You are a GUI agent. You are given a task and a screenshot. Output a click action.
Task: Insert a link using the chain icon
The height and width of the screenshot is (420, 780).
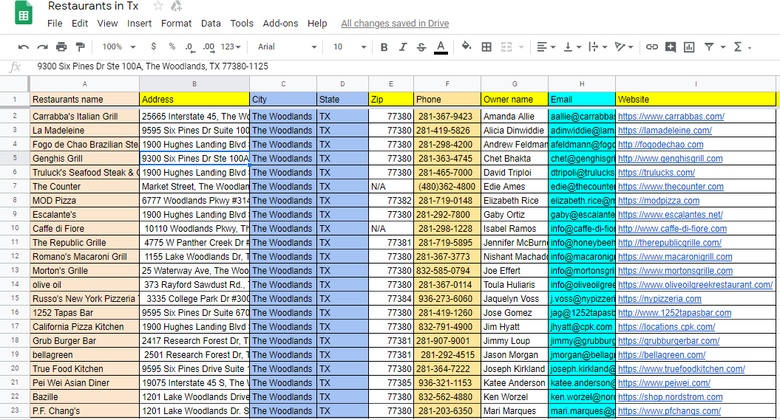(652, 47)
